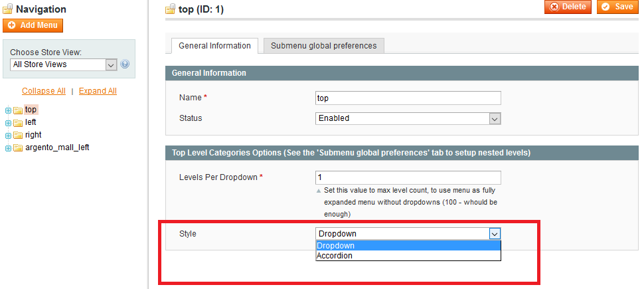Expand the left tree node
Viewport: 644px width, 289px height.
[x=8, y=123]
